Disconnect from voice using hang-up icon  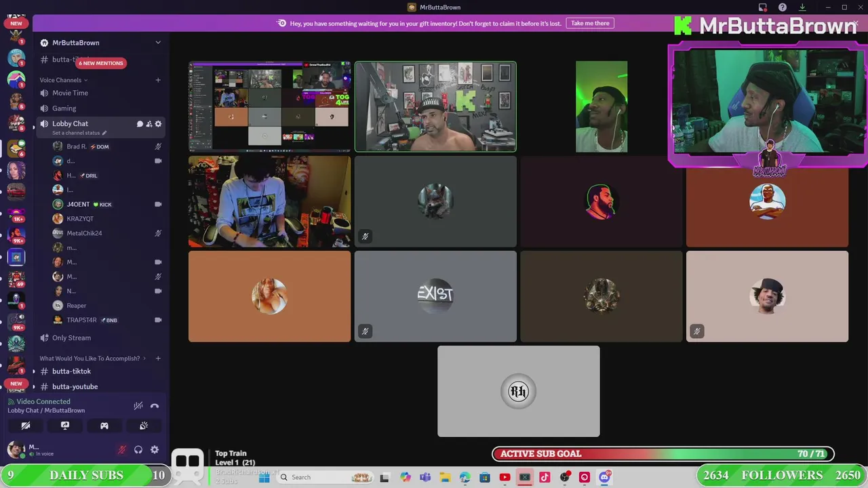point(155,406)
